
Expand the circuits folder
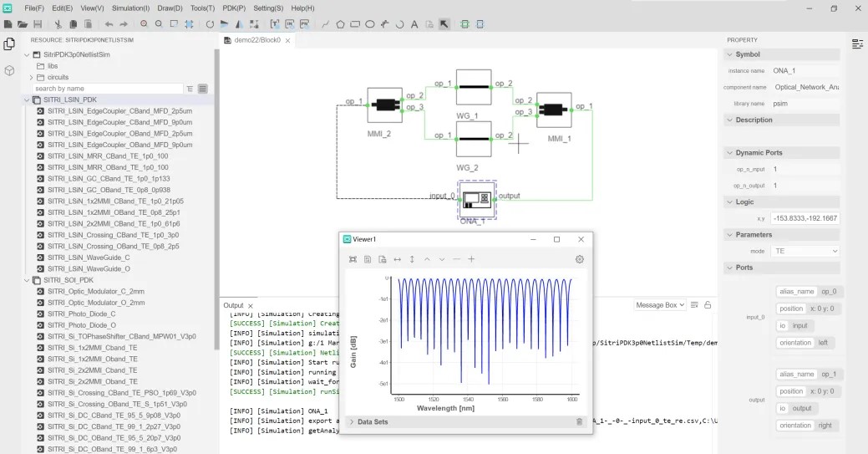click(x=31, y=77)
